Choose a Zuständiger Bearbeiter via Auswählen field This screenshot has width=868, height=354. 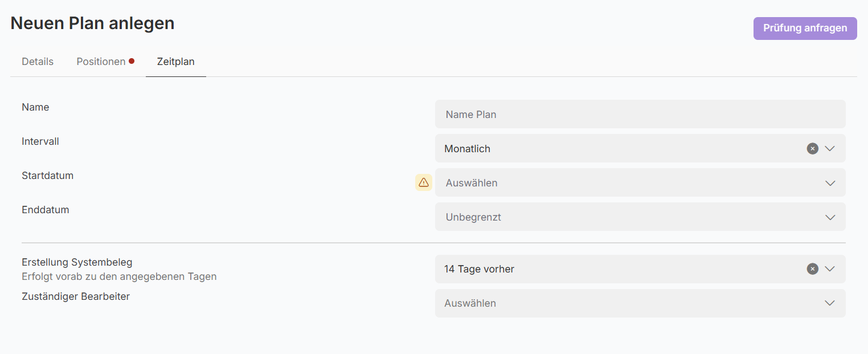tap(627, 303)
